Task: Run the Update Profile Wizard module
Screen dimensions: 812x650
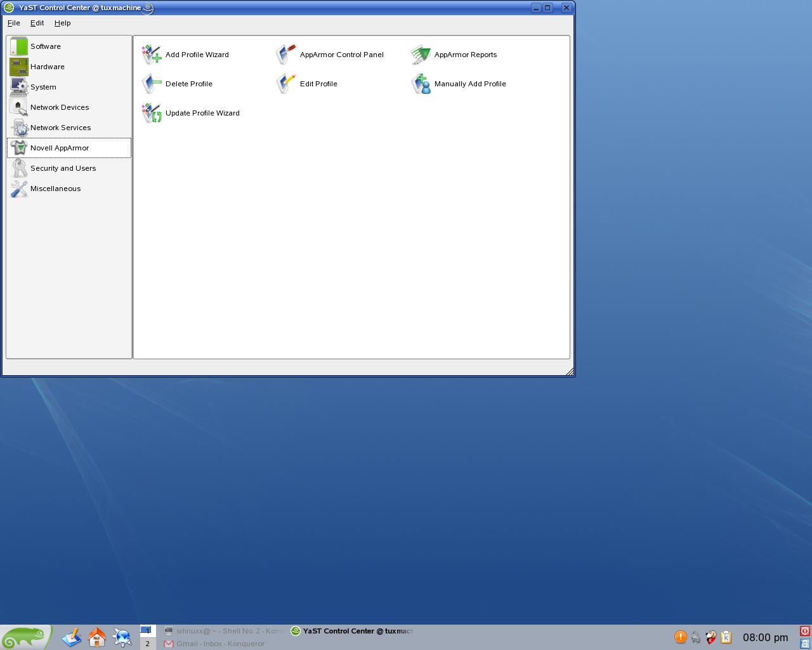Action: [x=191, y=113]
